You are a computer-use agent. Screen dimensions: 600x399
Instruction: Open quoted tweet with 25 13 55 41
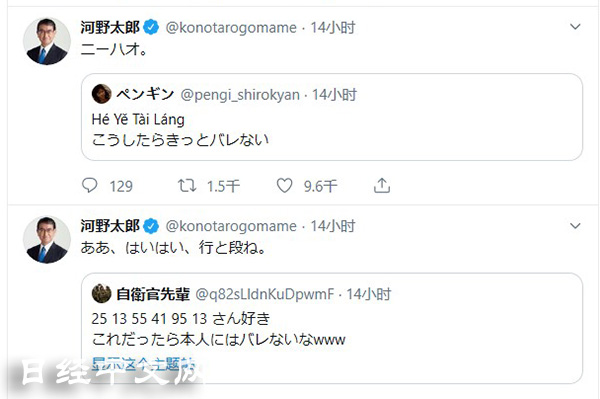(332, 328)
